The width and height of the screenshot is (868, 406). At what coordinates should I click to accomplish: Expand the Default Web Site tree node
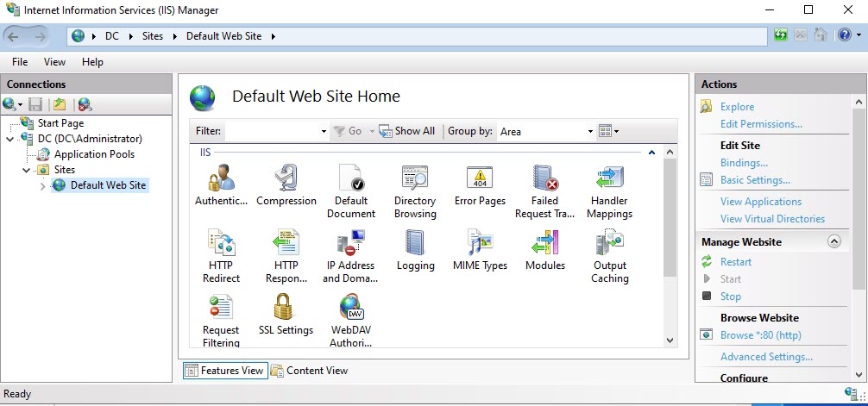[x=43, y=186]
